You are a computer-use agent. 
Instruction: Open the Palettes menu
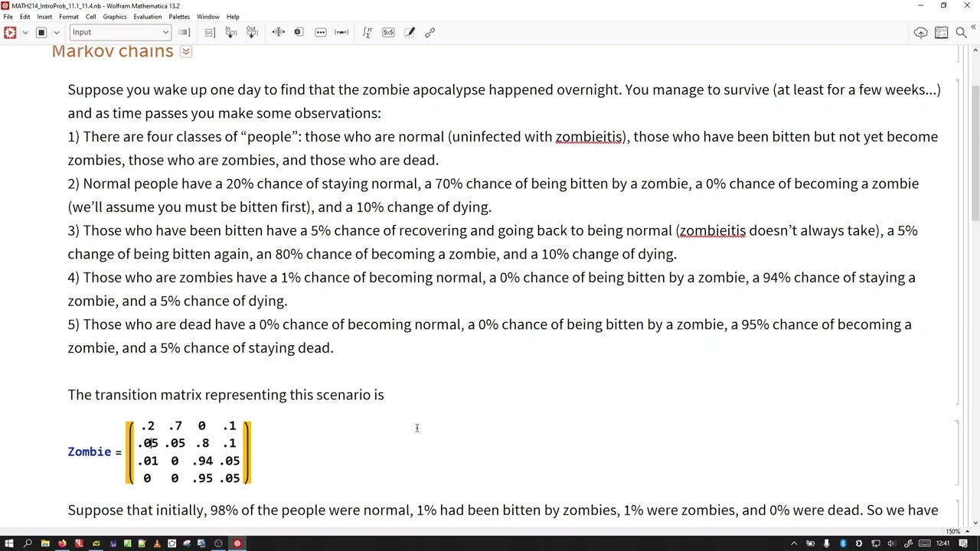[179, 17]
